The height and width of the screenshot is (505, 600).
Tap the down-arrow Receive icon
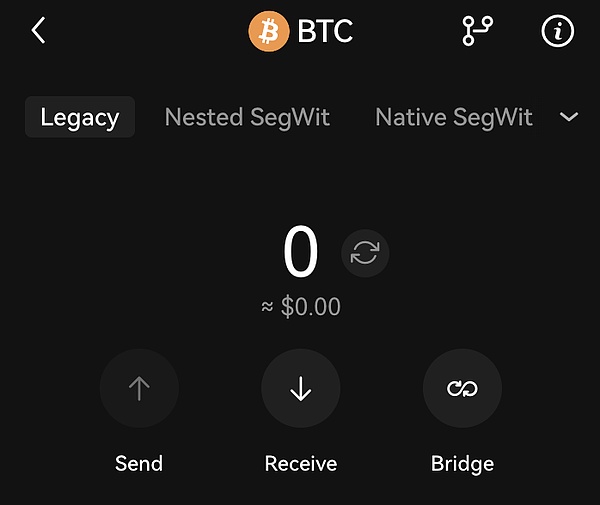tap(300, 389)
